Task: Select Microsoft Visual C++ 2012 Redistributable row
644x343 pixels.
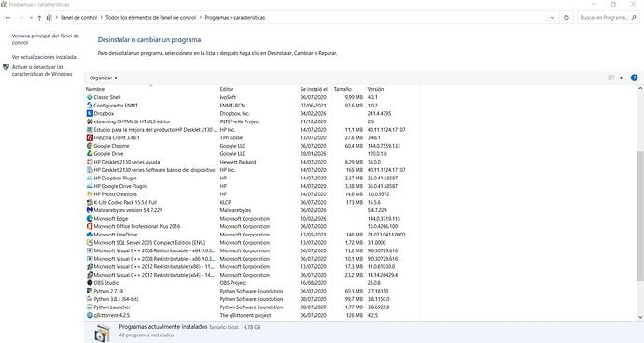Action: (251, 267)
